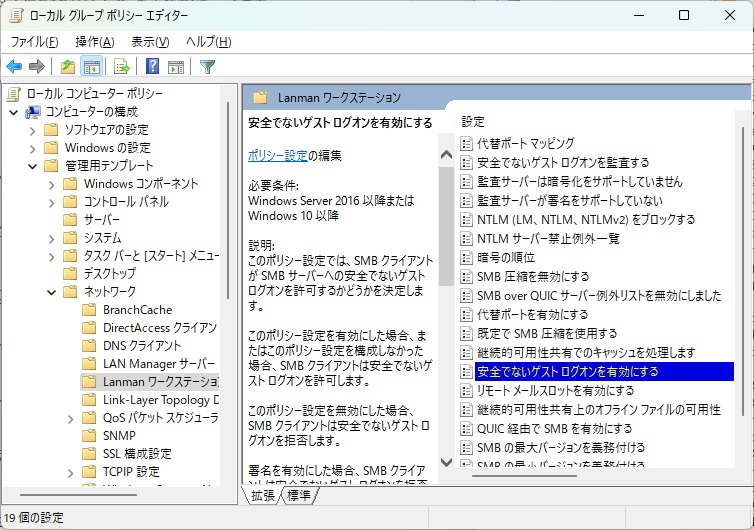This screenshot has width=754, height=530.
Task: Toggle the action pane toolbar icon
Action: click(x=176, y=67)
